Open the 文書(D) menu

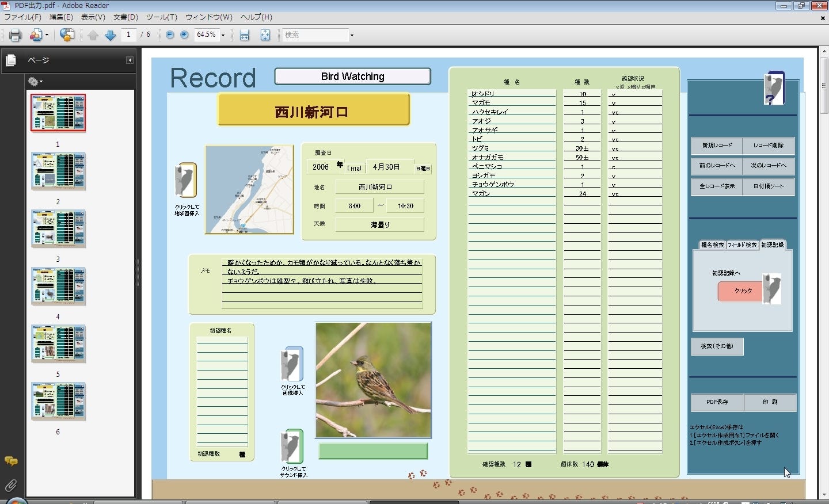point(126,17)
